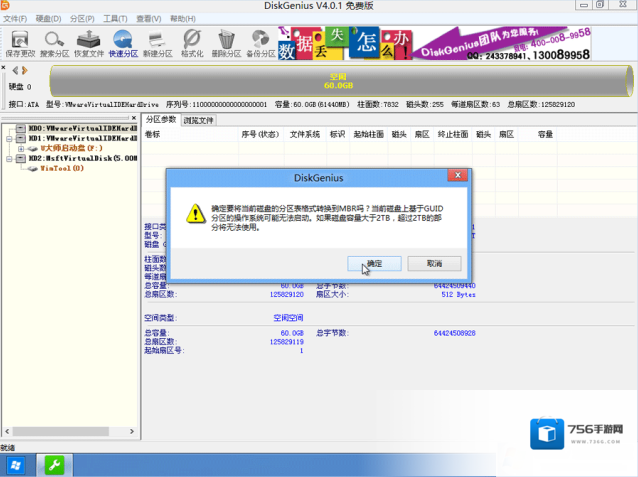Collapse the HD2 MsftVirtualDisk tree node
638x477 pixels.
(x=8, y=158)
